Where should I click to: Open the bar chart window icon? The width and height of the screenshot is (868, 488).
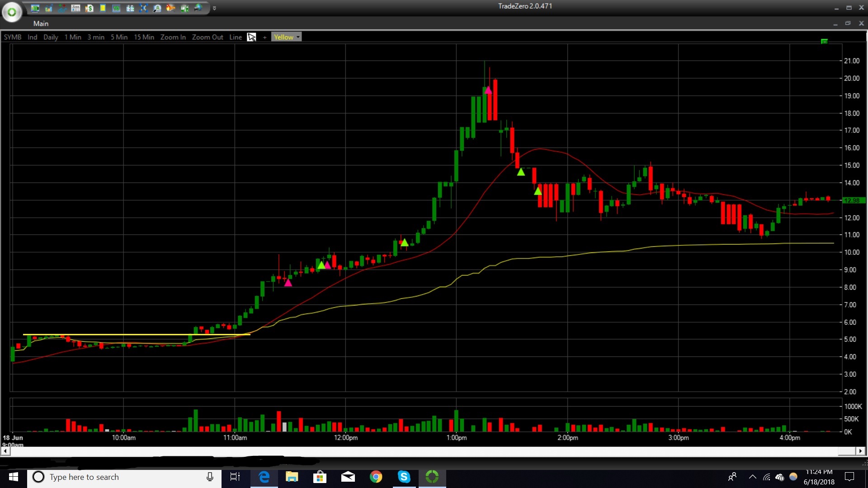(48, 8)
